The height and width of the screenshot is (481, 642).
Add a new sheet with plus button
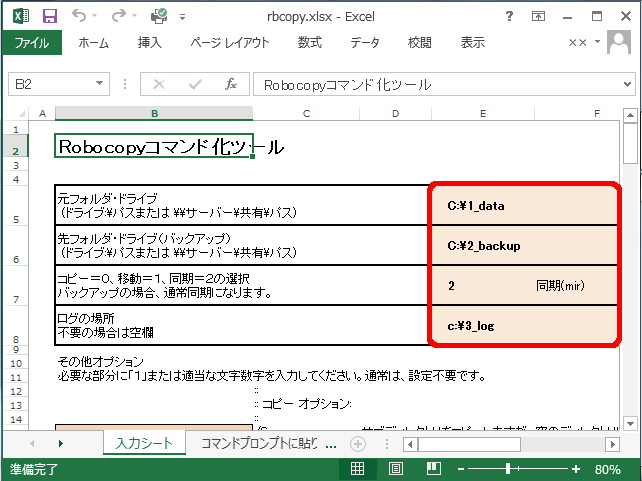[358, 444]
